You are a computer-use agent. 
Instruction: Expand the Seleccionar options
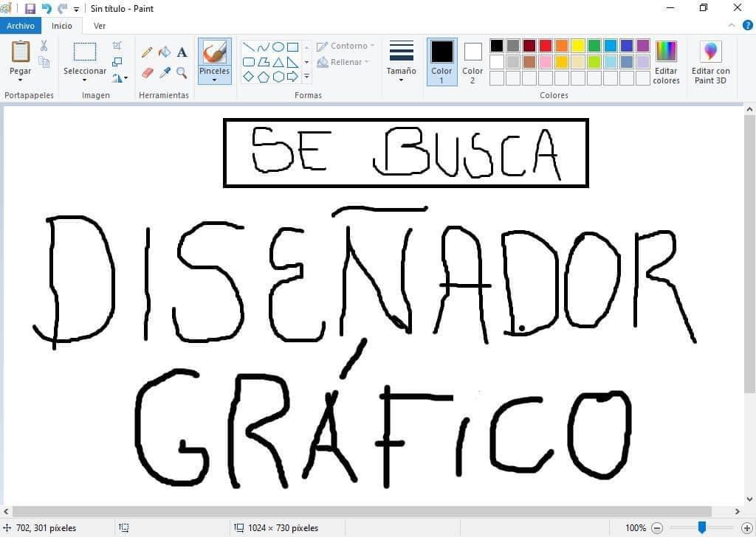point(84,80)
